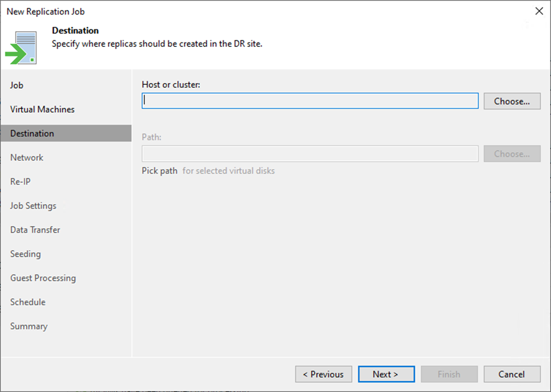The height and width of the screenshot is (392, 551).
Task: Select the Data Transfer step
Action: click(x=35, y=230)
